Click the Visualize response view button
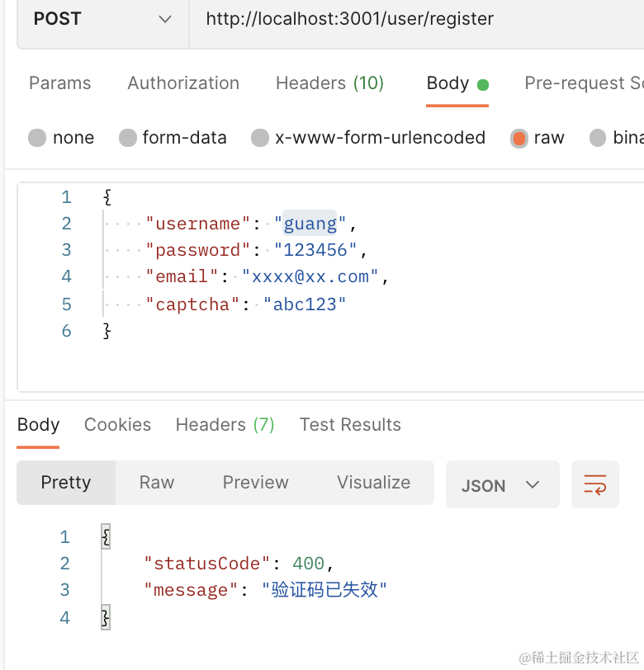Viewport: 644px width, 670px height. pyautogui.click(x=373, y=483)
